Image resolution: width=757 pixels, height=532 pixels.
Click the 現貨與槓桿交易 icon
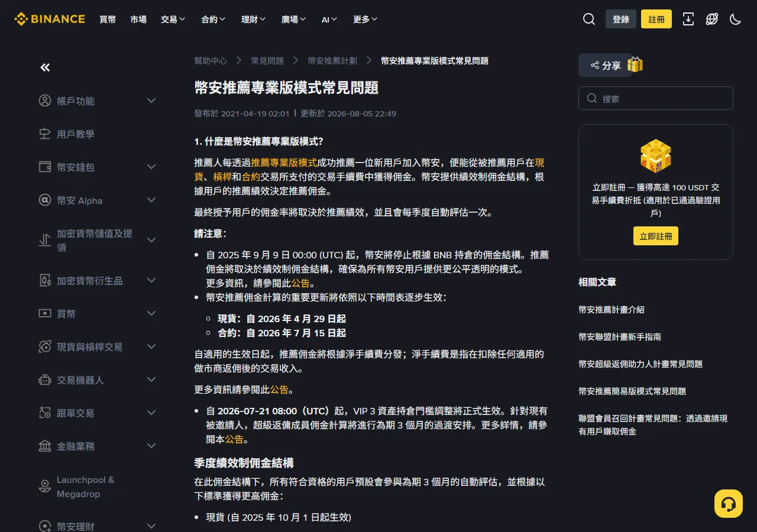pyautogui.click(x=45, y=346)
